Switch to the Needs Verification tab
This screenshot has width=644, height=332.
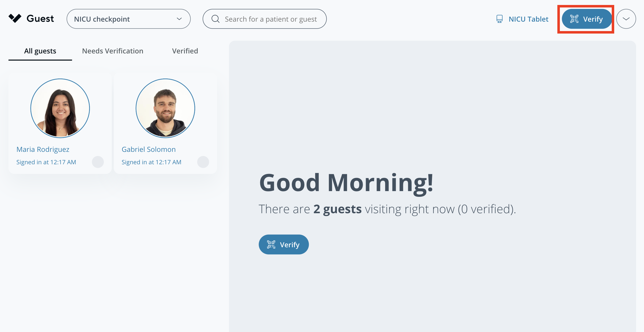click(x=112, y=51)
